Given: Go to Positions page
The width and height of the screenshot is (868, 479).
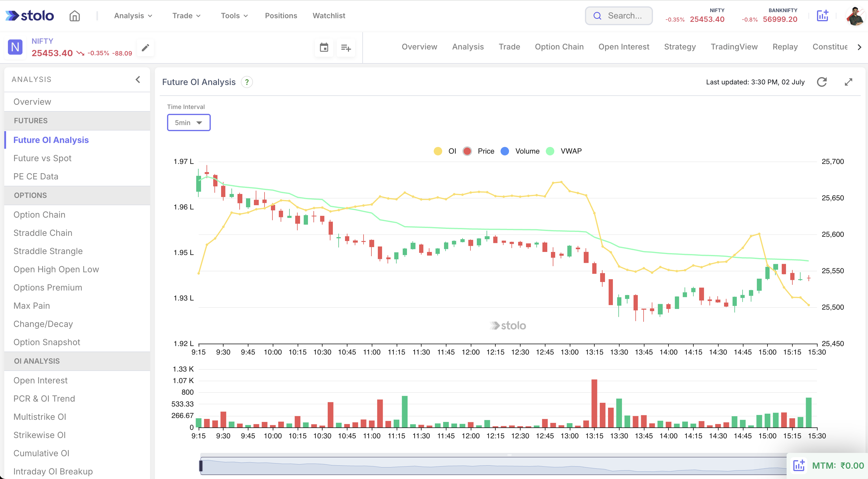Looking at the screenshot, I should pos(281,15).
